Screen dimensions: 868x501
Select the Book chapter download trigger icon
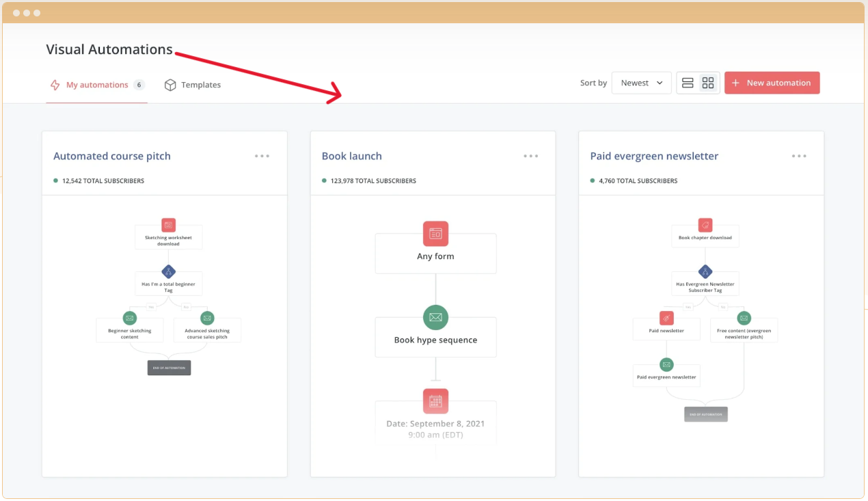point(705,225)
